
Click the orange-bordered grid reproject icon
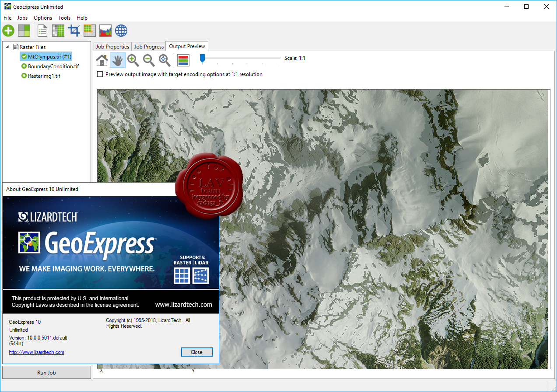point(90,31)
